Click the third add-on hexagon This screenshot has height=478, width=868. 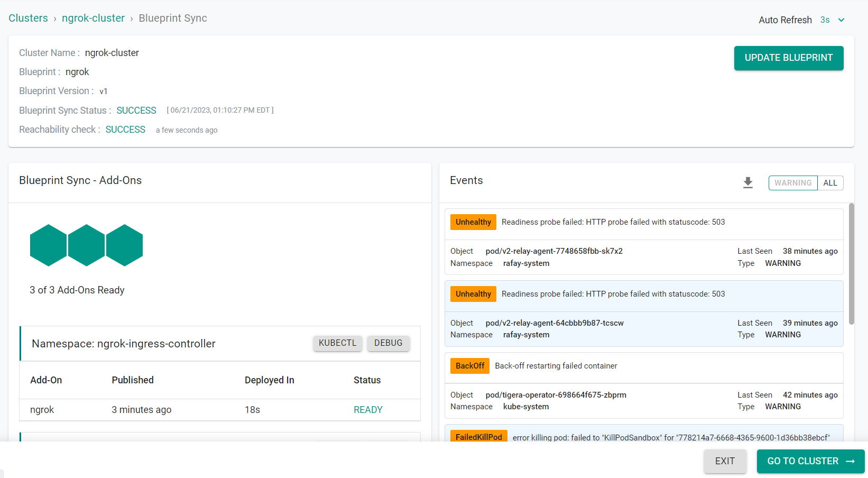pos(124,245)
